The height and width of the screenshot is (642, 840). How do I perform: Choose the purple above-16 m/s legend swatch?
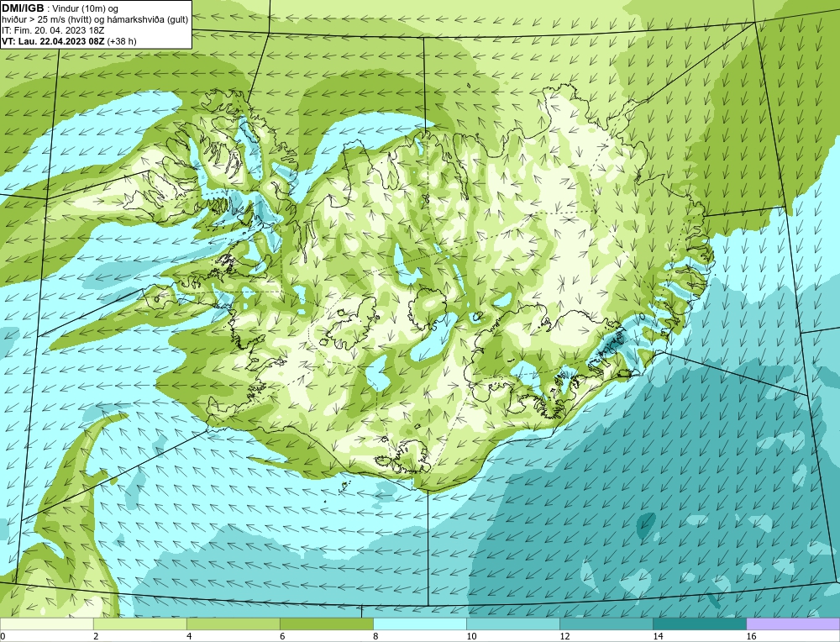click(x=793, y=624)
